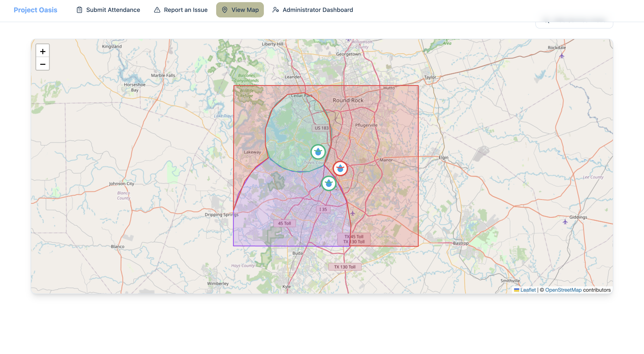Screen dimensions: 644x354
Task: Go to the Administrator Dashboard tab
Action: coord(318,10)
